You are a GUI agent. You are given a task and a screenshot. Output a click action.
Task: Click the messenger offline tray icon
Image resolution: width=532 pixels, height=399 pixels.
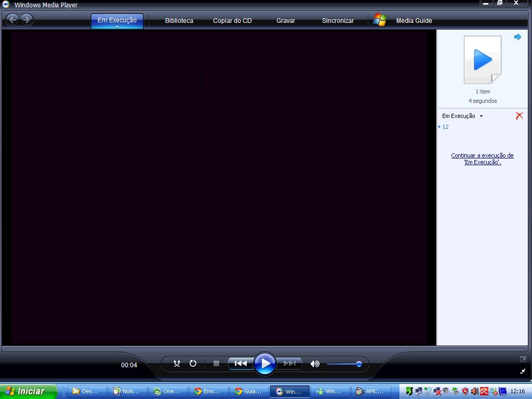494,391
